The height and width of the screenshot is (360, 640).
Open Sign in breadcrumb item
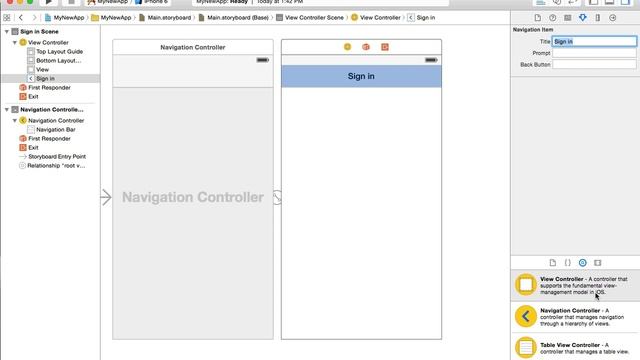coord(421,18)
